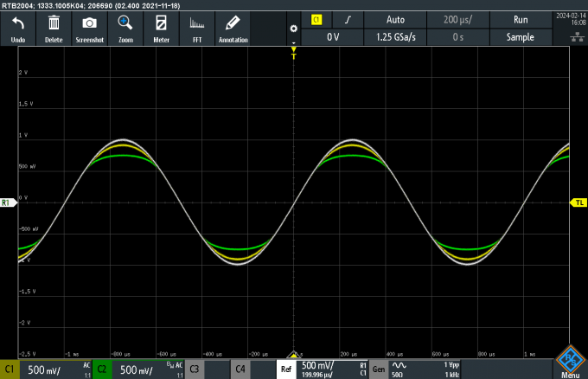The height and width of the screenshot is (379, 588).
Task: Toggle channel C2 on or off
Action: 101,369
